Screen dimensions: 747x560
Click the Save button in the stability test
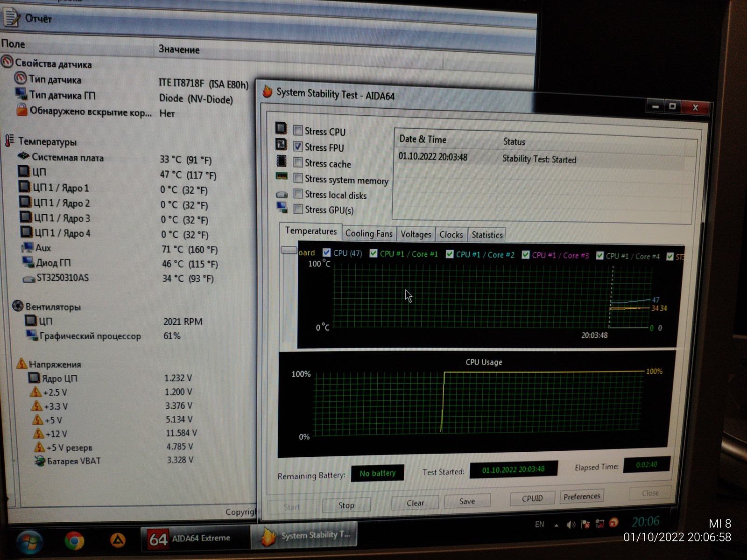pos(467,501)
